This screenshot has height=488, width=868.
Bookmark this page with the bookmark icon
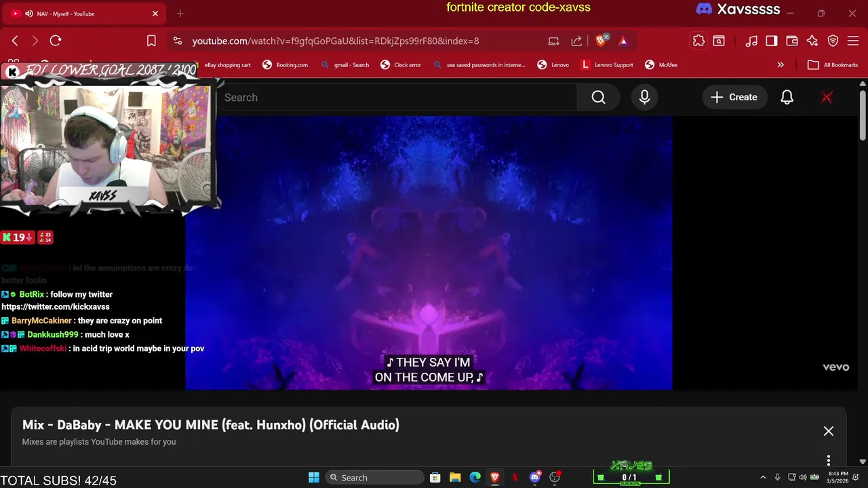[151, 41]
